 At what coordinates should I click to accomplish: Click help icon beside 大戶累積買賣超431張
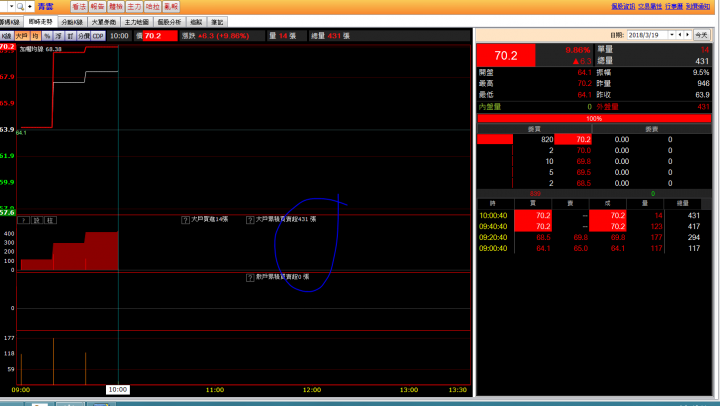250,220
